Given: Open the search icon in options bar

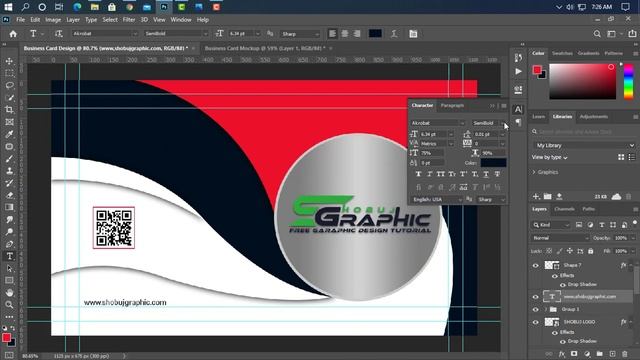Looking at the screenshot, I should pos(597,34).
